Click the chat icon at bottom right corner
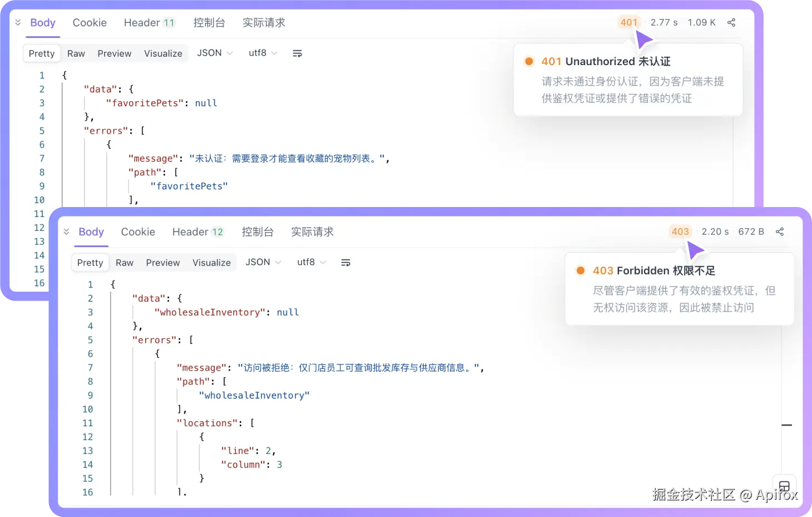Image resolution: width=812 pixels, height=517 pixels. [x=784, y=486]
